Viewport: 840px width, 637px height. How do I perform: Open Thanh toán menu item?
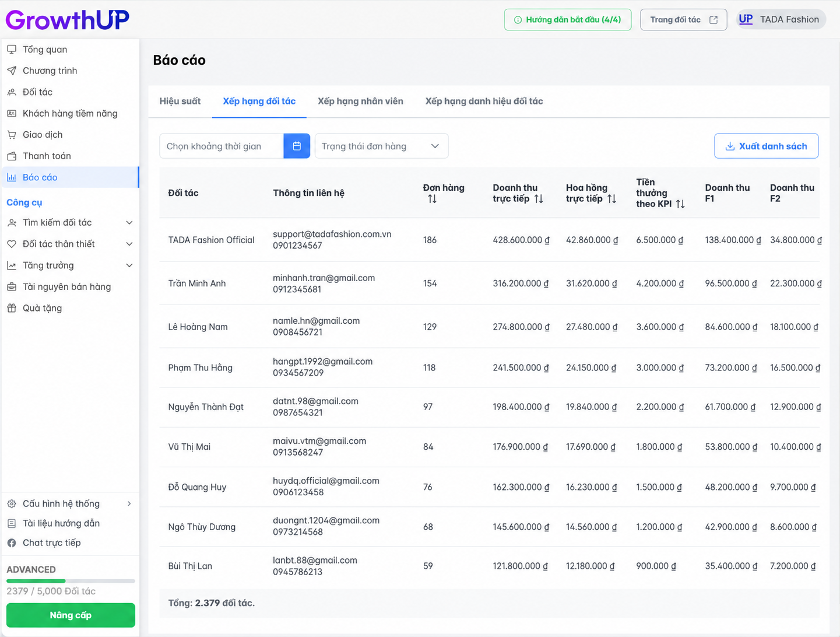[x=70, y=156]
